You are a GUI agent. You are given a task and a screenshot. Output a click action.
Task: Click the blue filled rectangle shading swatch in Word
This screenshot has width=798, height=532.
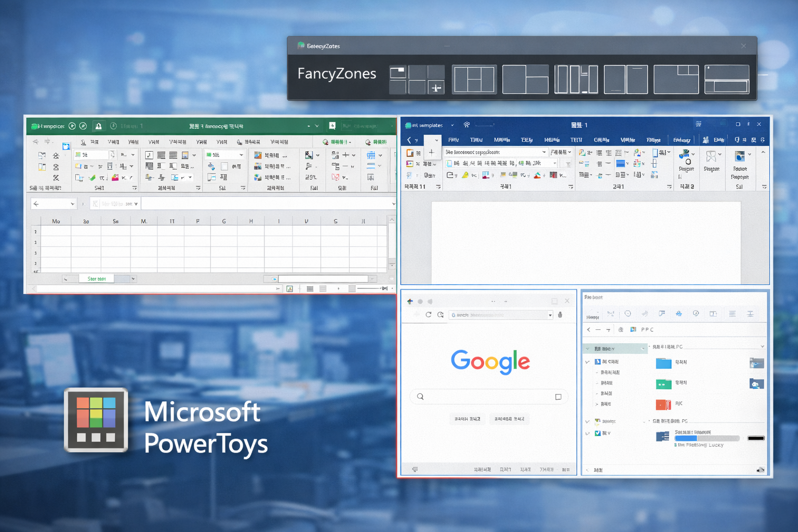(x=620, y=163)
